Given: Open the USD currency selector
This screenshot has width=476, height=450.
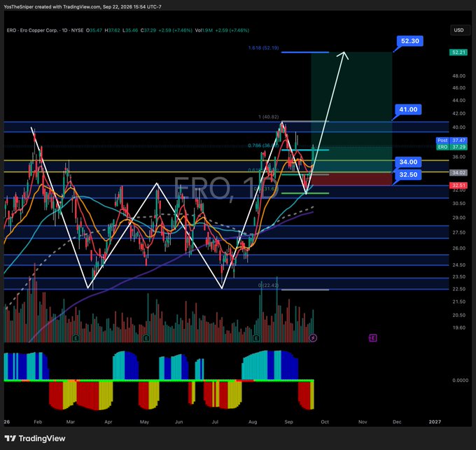Looking at the screenshot, I should (x=458, y=30).
